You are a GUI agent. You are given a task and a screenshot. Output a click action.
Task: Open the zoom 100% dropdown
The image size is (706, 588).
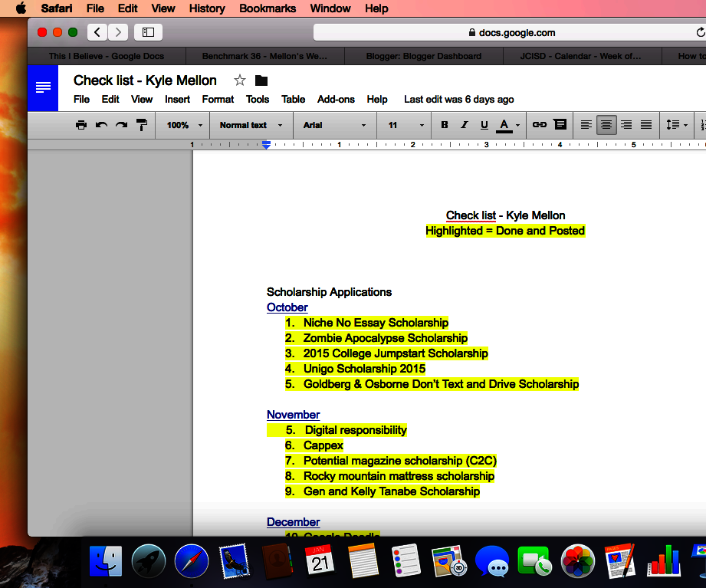(184, 125)
